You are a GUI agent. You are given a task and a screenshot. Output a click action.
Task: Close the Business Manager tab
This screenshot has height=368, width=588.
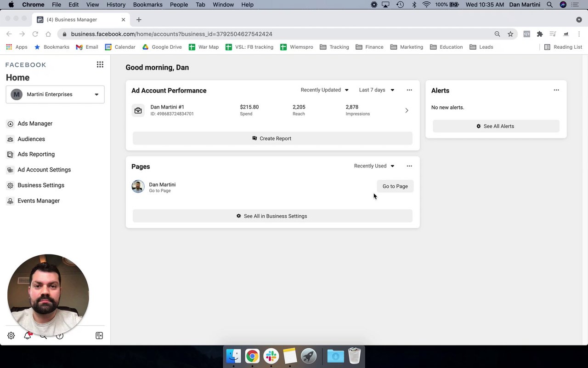coord(123,20)
